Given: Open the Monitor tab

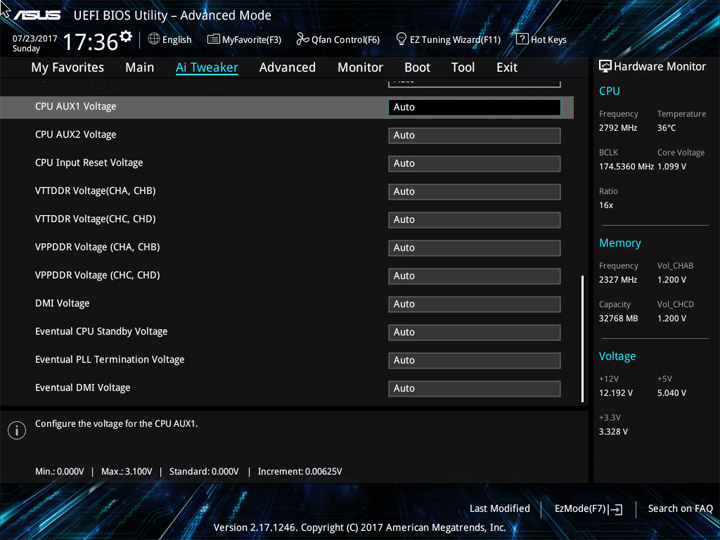Looking at the screenshot, I should [360, 68].
